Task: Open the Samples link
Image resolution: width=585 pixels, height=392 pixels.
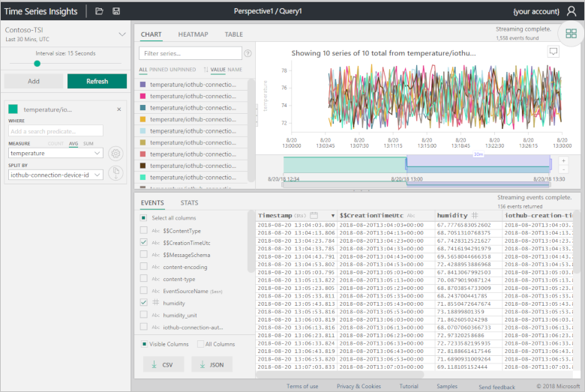Action: (x=446, y=387)
